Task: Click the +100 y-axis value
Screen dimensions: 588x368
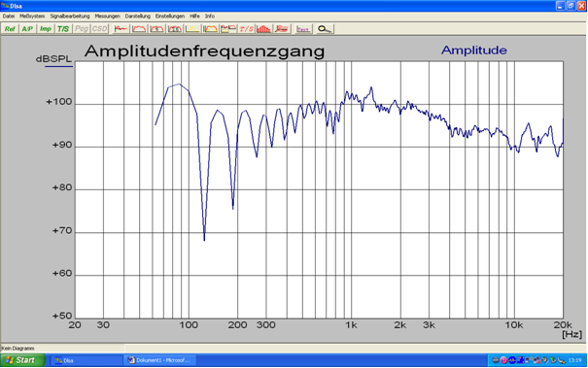Action: (x=58, y=102)
